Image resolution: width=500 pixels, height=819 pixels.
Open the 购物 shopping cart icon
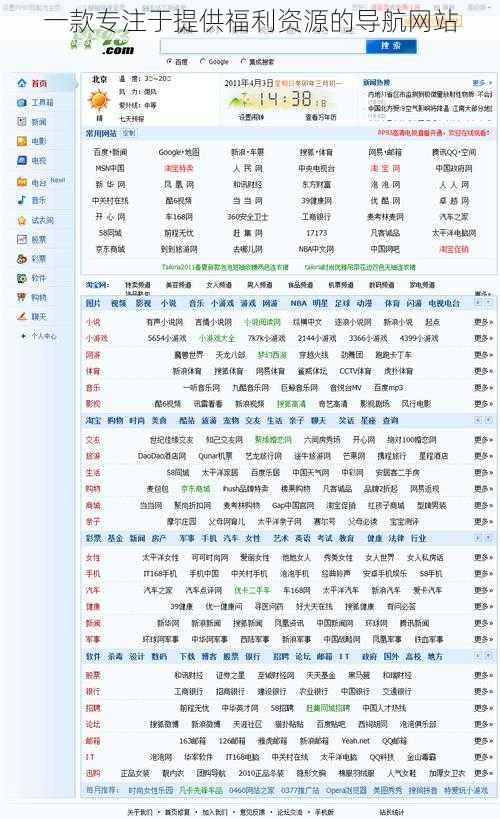[22, 297]
